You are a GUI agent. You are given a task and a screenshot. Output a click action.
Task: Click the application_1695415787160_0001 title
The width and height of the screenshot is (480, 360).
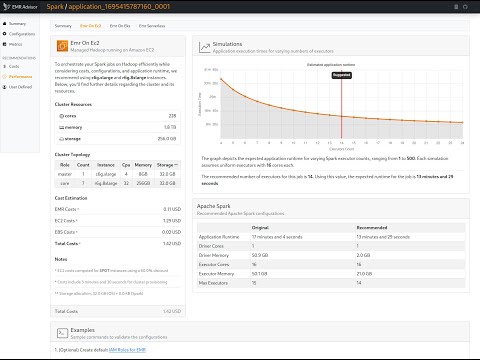pos(119,7)
